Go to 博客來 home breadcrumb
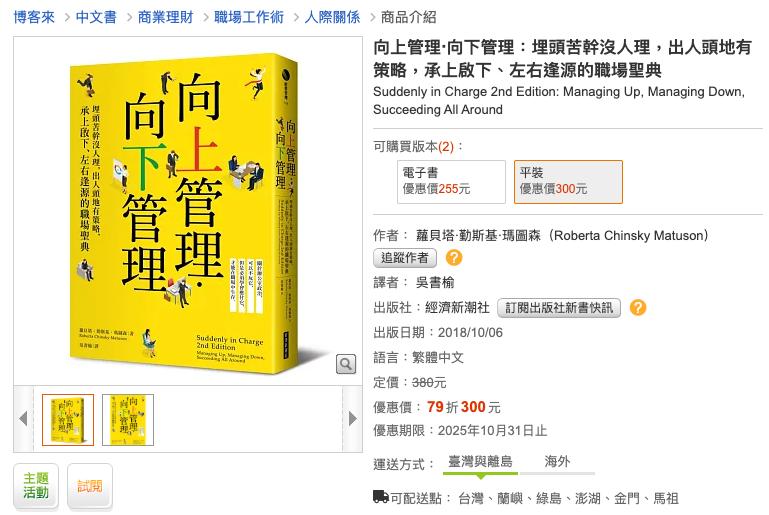The width and height of the screenshot is (769, 515). tap(34, 17)
